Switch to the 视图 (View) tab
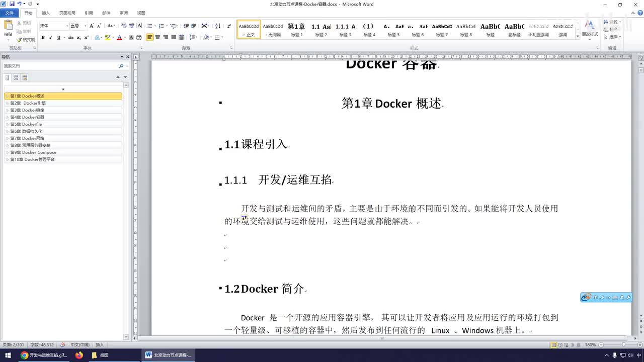Image resolution: width=644 pixels, height=362 pixels. (141, 13)
